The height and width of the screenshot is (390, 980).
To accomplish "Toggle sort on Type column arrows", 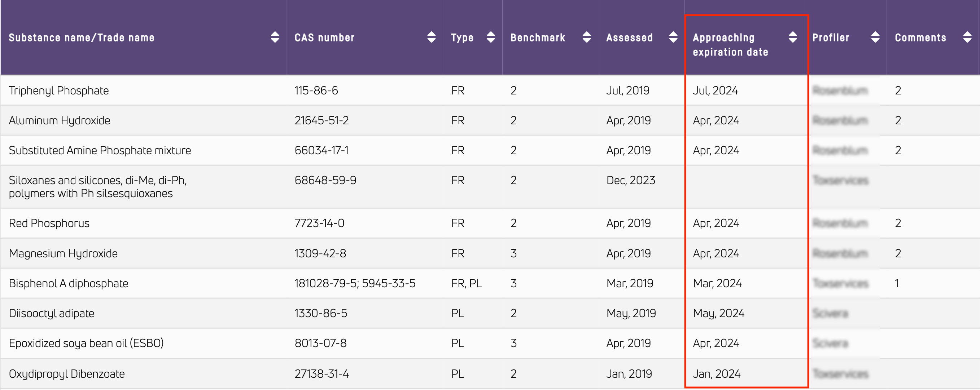I will tap(490, 37).
